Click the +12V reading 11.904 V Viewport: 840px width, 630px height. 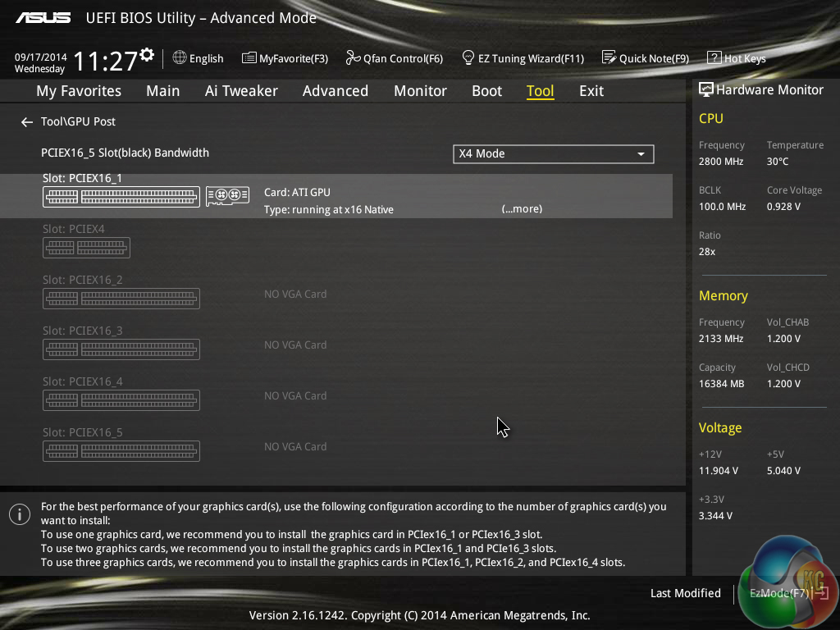click(x=719, y=470)
